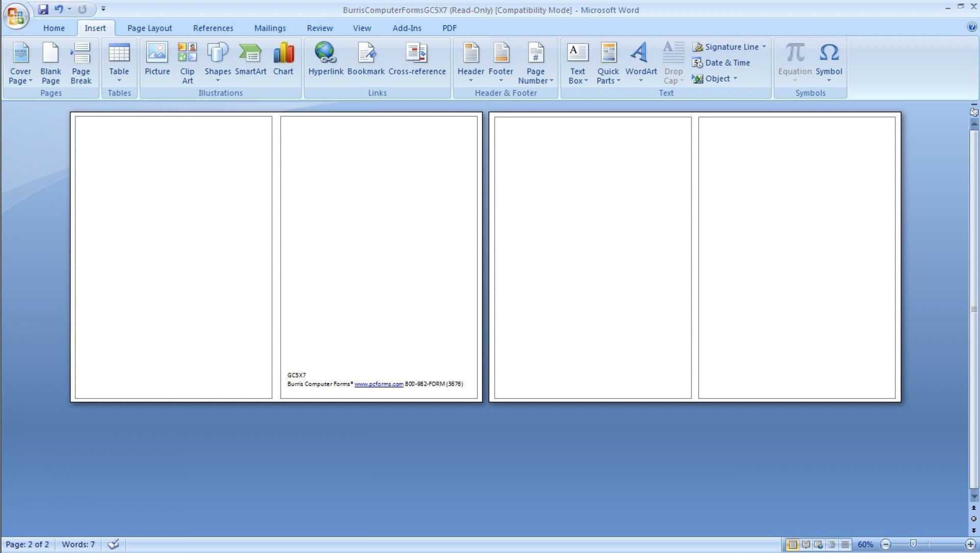Drag the document zoom slider
Screen dimensions: 980x553
pos(913,544)
